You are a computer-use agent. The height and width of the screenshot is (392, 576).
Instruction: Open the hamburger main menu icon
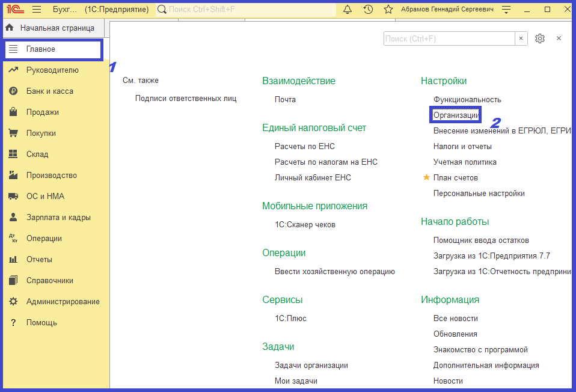(x=37, y=10)
